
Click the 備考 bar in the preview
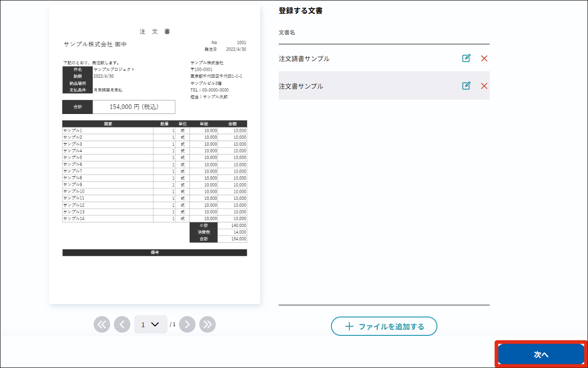tap(155, 253)
